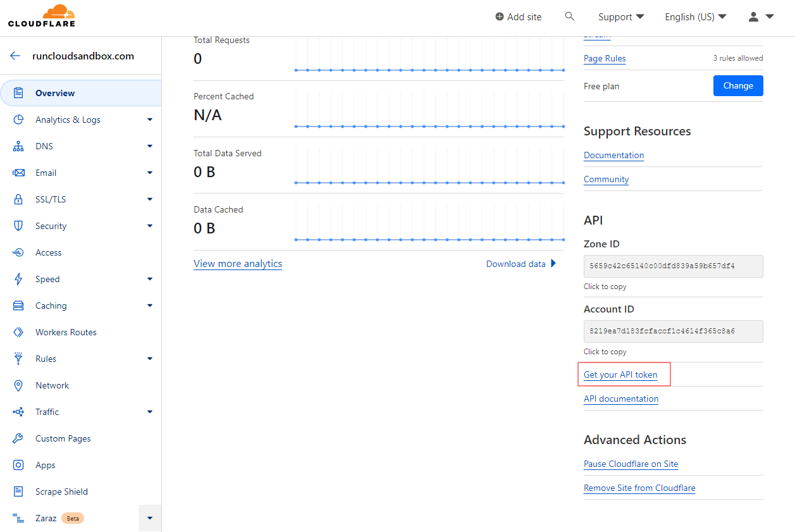Click the Beta badge beside Zaraz
This screenshot has height=532, width=795.
[x=73, y=518]
